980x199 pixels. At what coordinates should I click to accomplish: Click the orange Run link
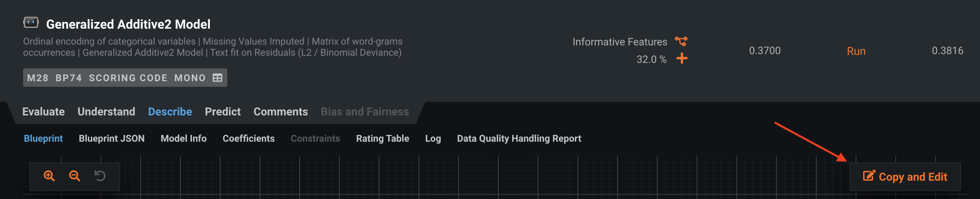[856, 51]
